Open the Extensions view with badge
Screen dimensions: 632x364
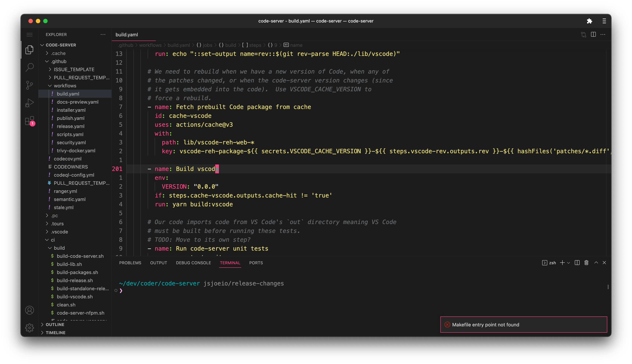point(30,121)
